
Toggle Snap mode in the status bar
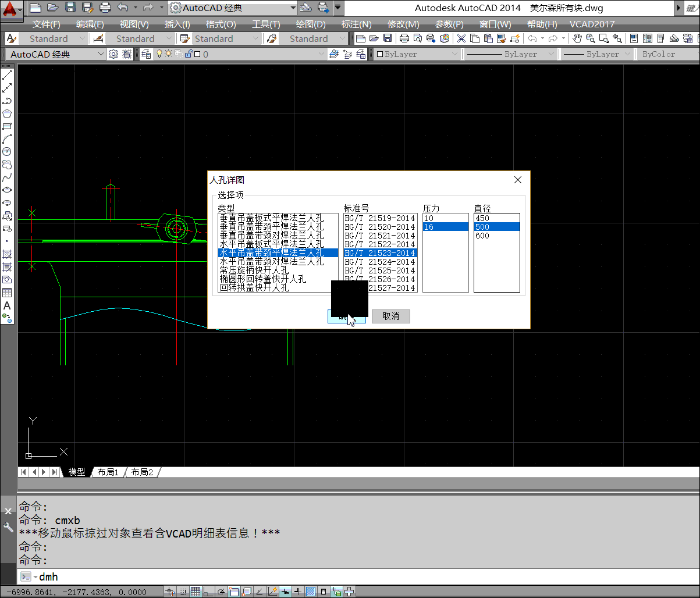click(183, 592)
